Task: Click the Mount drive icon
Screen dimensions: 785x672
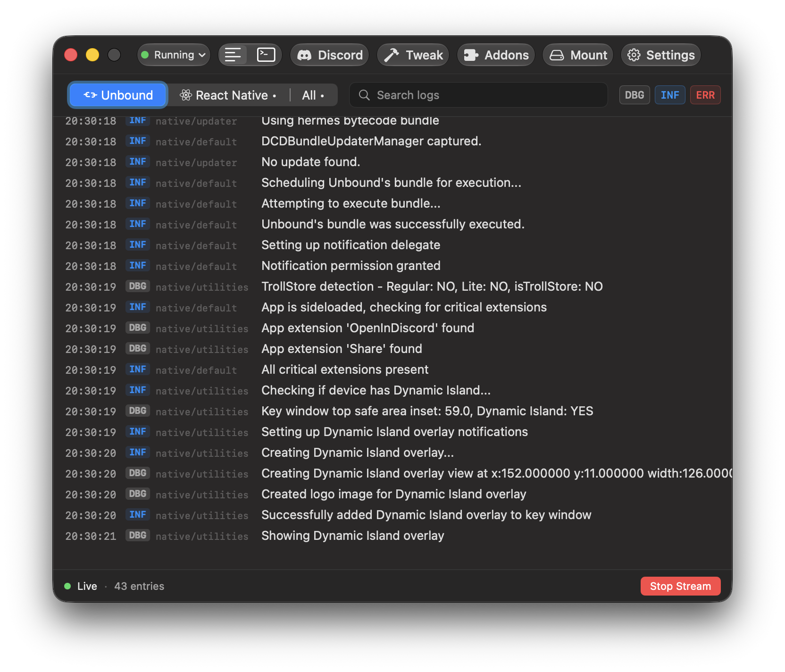Action: [557, 55]
